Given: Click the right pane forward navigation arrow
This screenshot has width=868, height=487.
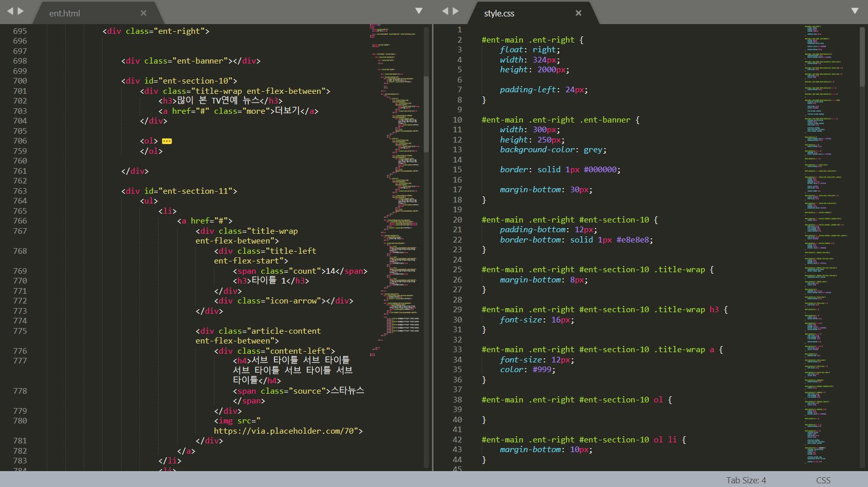Looking at the screenshot, I should click(x=456, y=11).
